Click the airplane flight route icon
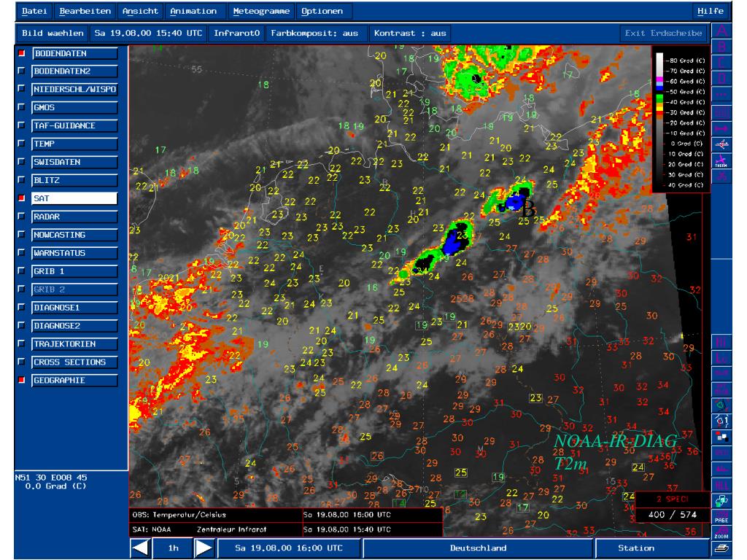The height and width of the screenshot is (560, 747). tap(721, 144)
